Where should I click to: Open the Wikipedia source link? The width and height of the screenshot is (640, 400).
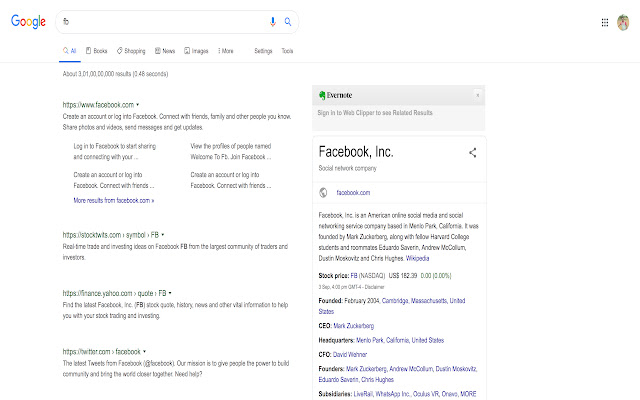tap(418, 258)
